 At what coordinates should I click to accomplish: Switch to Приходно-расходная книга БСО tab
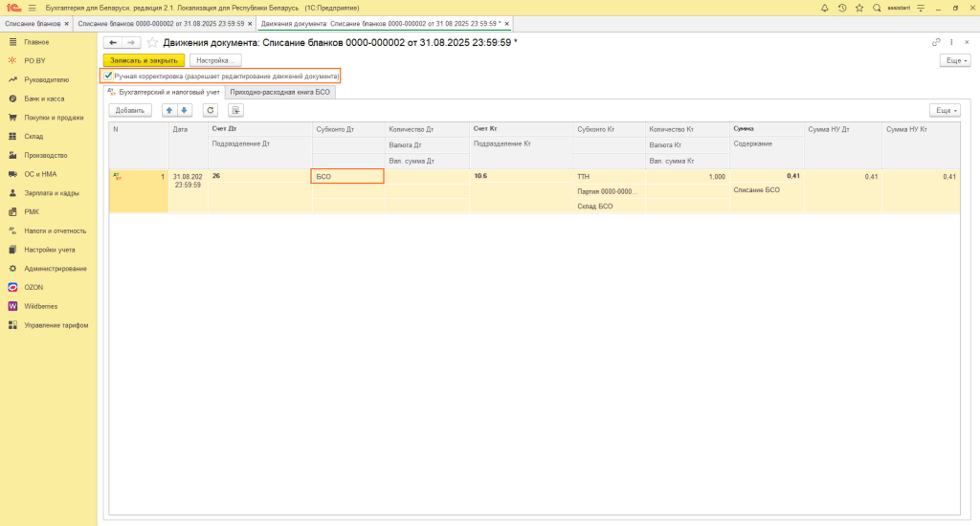coord(280,92)
